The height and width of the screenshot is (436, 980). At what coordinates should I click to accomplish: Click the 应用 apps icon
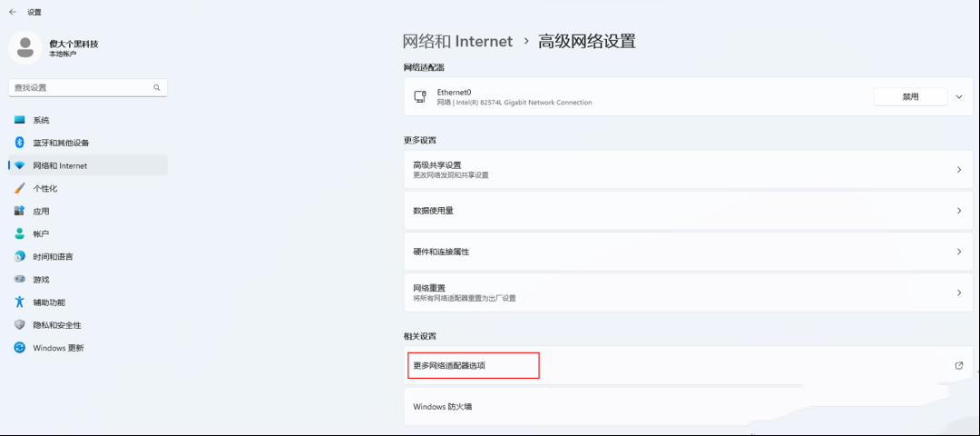19,212
